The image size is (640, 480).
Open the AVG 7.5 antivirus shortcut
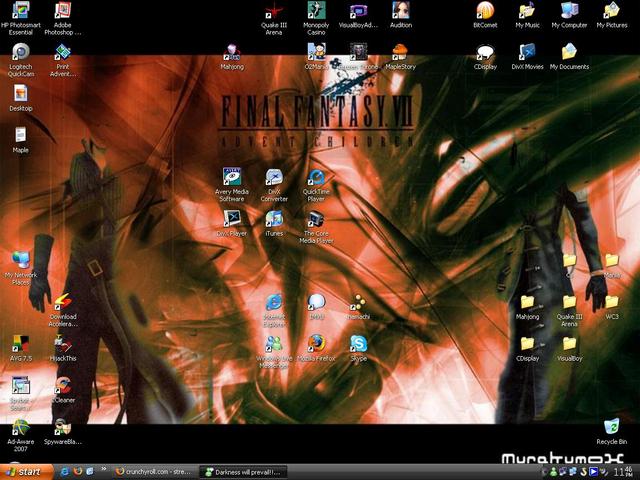(20, 348)
